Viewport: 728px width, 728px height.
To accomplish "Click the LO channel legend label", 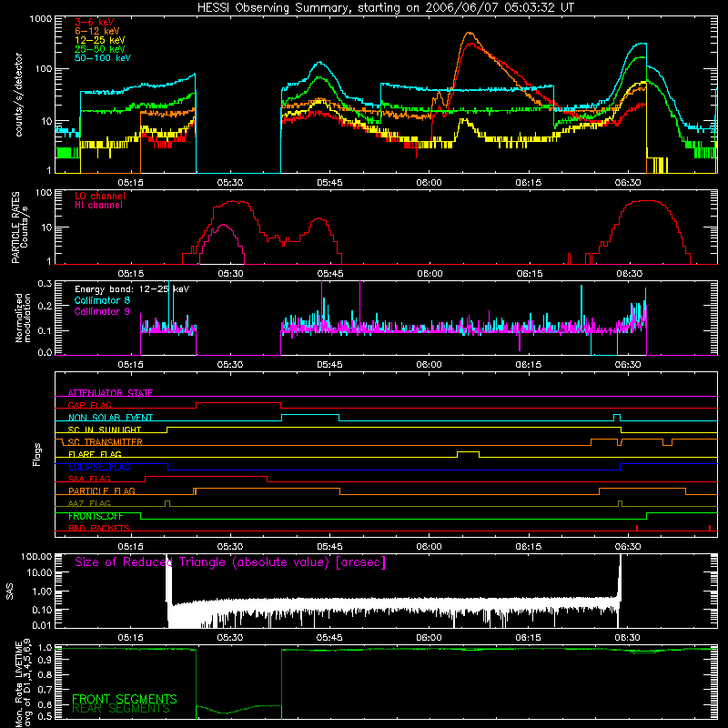I will coord(100,197).
